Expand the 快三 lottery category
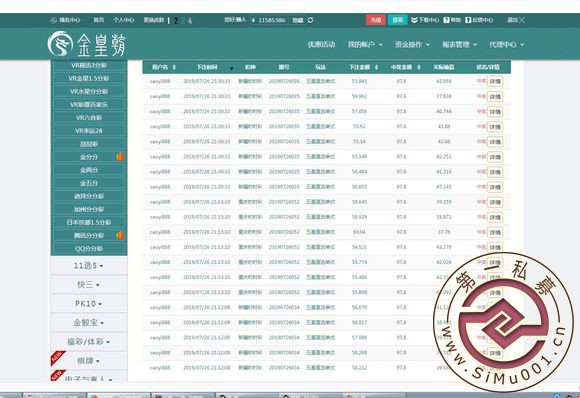Viewport: 580px width, 398px height. [89, 284]
